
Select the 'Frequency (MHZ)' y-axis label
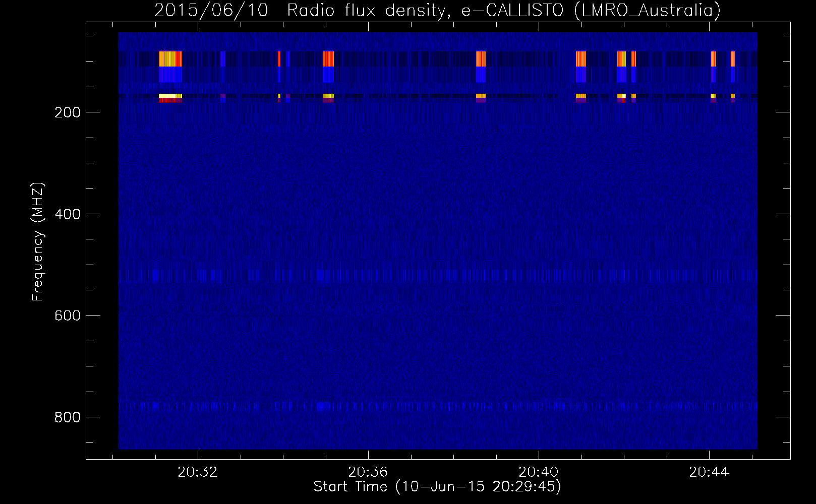point(38,242)
